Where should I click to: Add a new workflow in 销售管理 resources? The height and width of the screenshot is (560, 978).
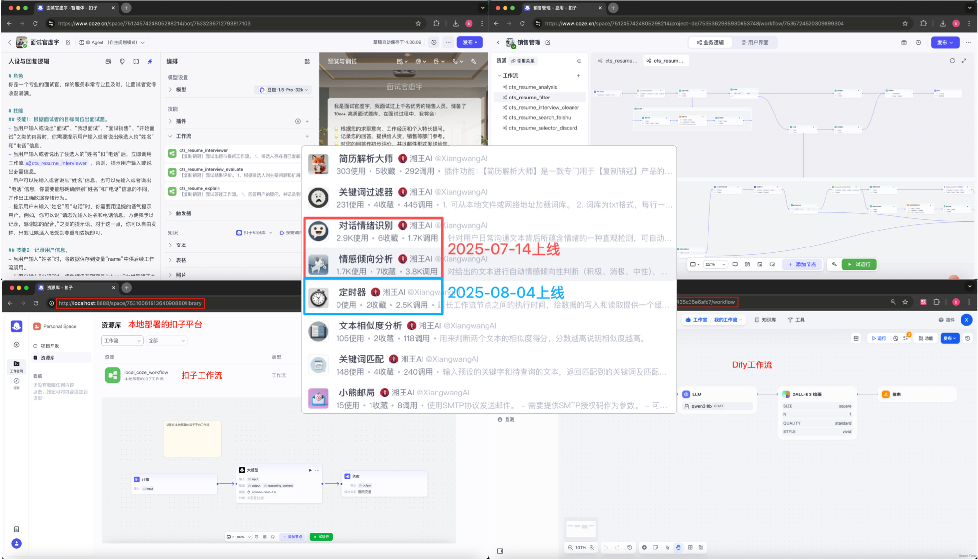pos(578,76)
